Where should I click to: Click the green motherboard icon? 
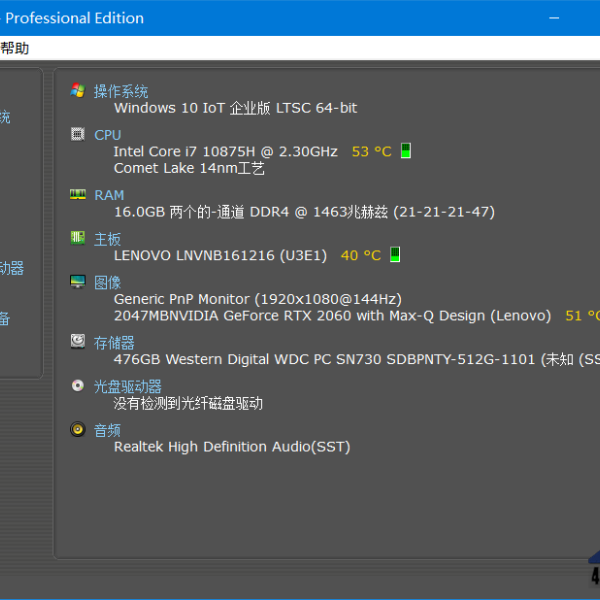point(78,238)
